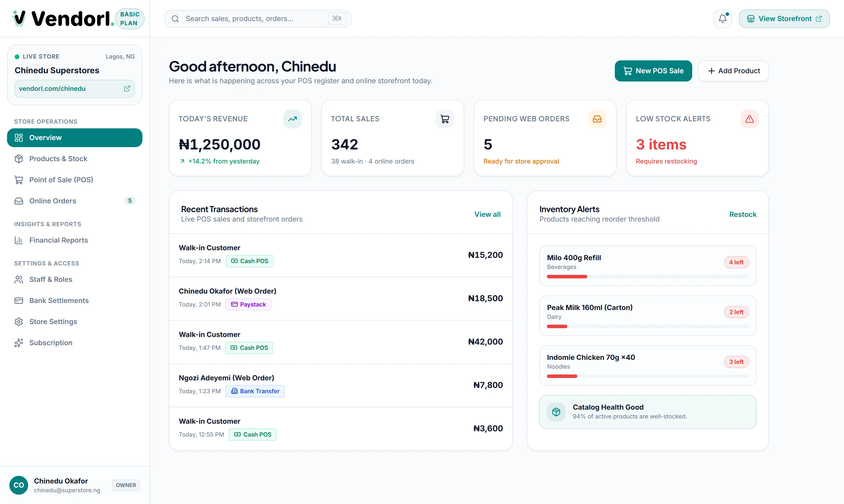Click the '4 left' badge on Milo
The image size is (844, 504).
point(736,262)
